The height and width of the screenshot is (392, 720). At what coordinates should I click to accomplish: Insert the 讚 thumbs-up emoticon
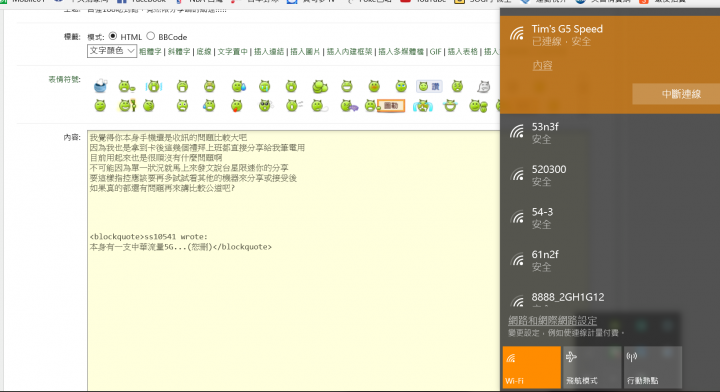tap(429, 86)
